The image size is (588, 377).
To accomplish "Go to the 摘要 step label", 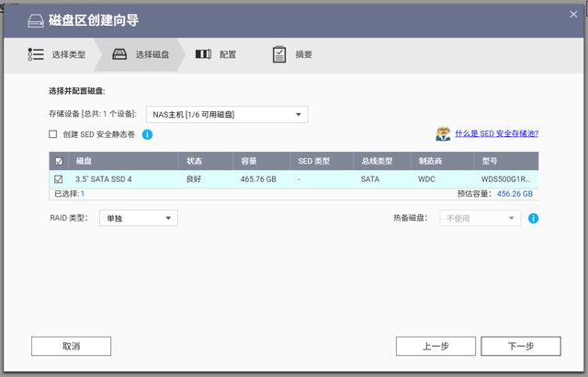I will 304,55.
